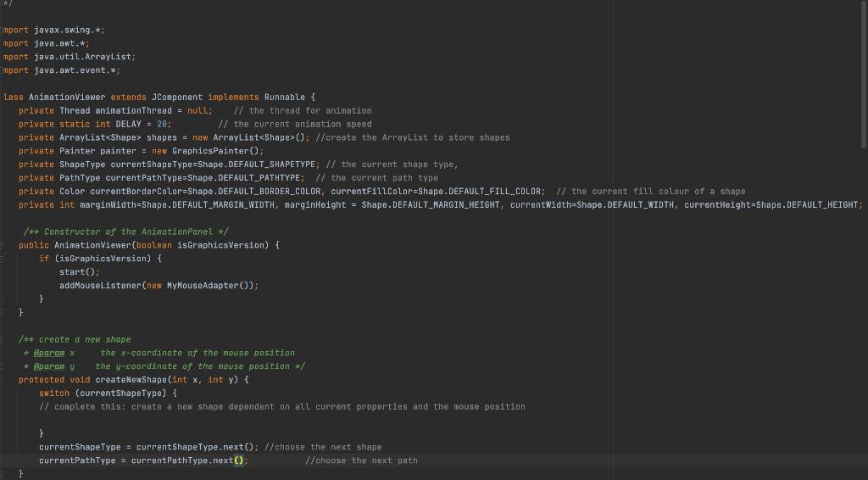The width and height of the screenshot is (868, 480).
Task: Click Shape.DEFAULT_MARGIN_HEIGHT constant
Action: click(430, 205)
